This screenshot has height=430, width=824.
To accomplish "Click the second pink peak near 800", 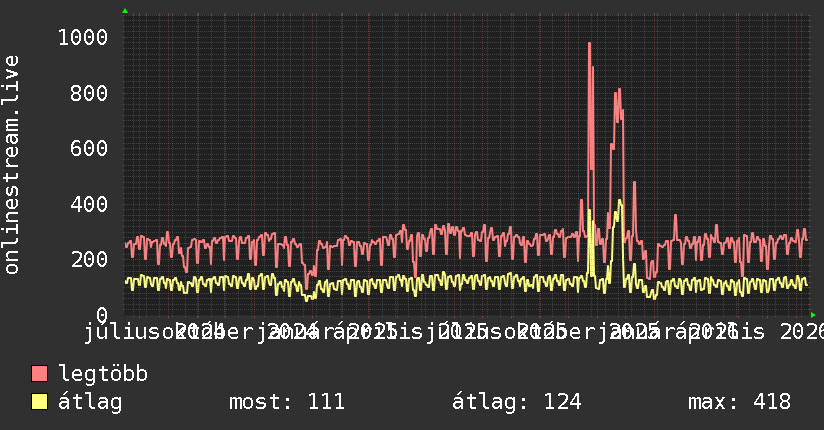I will tap(620, 91).
